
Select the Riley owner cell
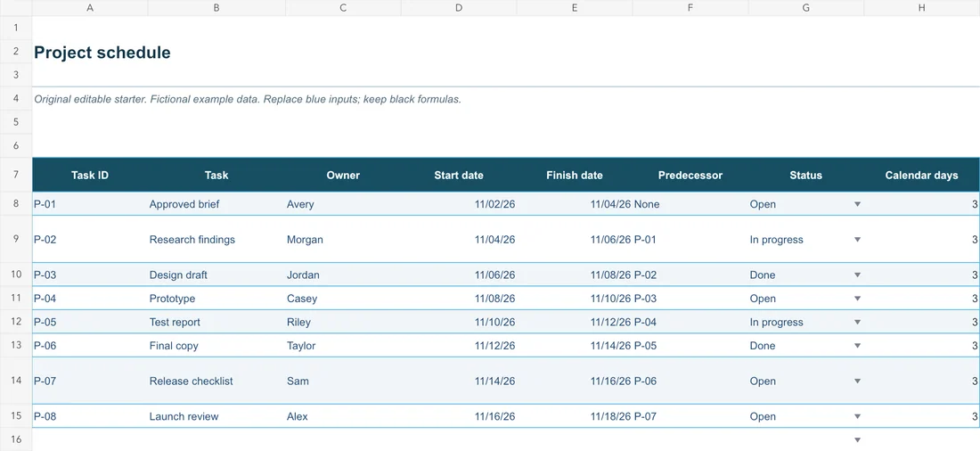(x=343, y=322)
